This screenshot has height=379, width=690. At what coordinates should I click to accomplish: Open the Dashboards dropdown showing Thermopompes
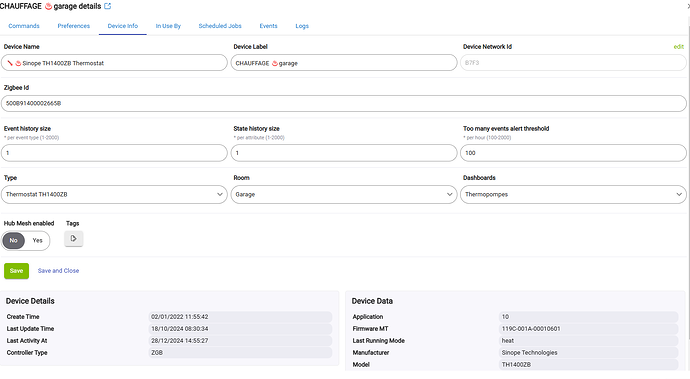click(x=573, y=194)
